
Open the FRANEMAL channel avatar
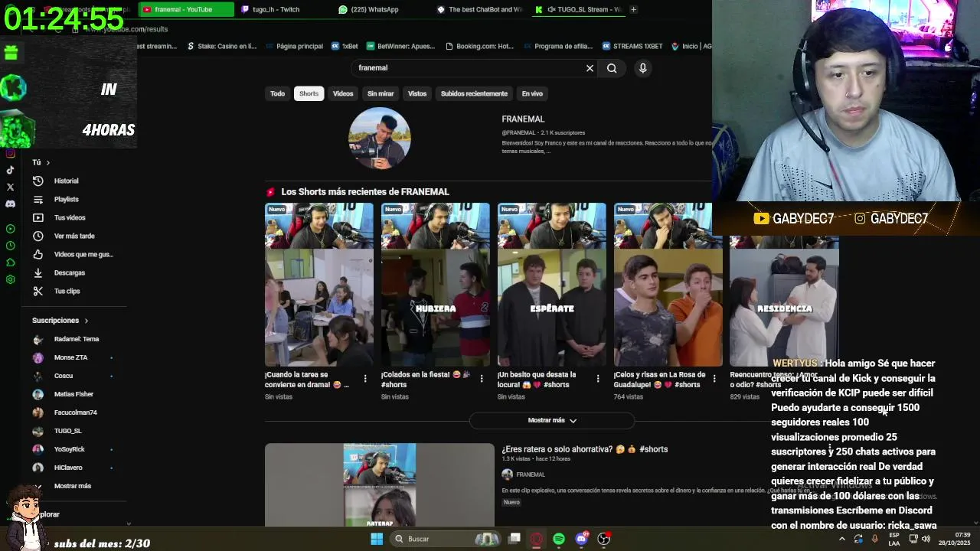pyautogui.click(x=380, y=138)
